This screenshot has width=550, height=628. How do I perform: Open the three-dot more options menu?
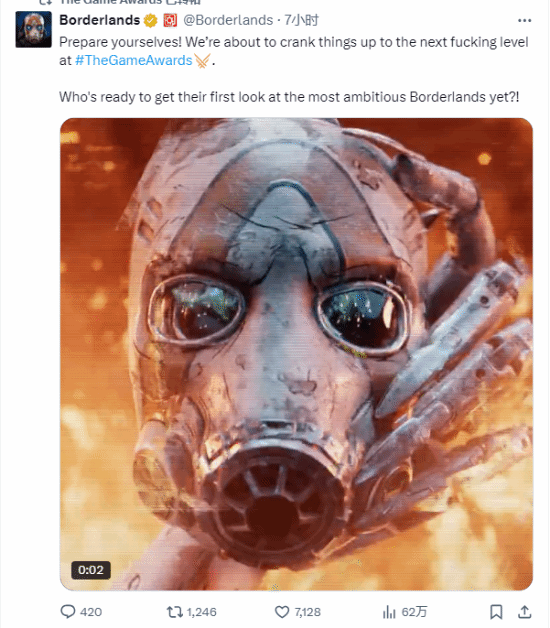(x=524, y=20)
